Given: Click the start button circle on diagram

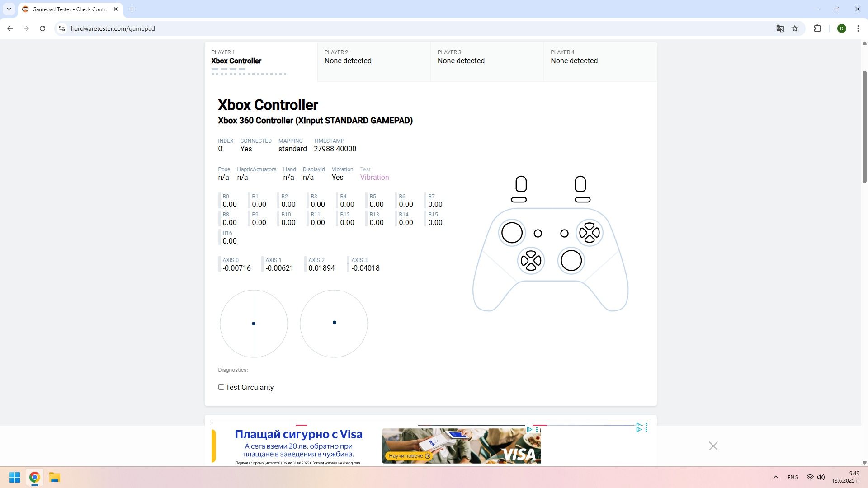Looking at the screenshot, I should tap(564, 234).
